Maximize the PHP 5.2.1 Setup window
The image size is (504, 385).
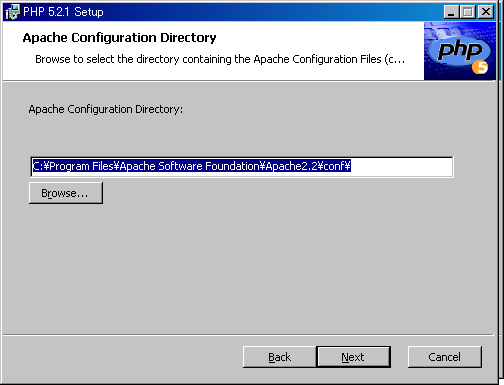coord(468,12)
